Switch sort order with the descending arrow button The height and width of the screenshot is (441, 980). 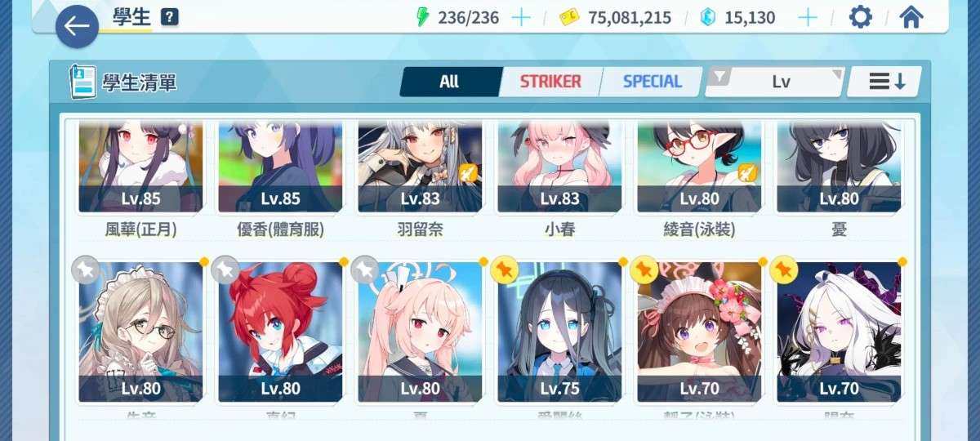pyautogui.click(x=885, y=82)
